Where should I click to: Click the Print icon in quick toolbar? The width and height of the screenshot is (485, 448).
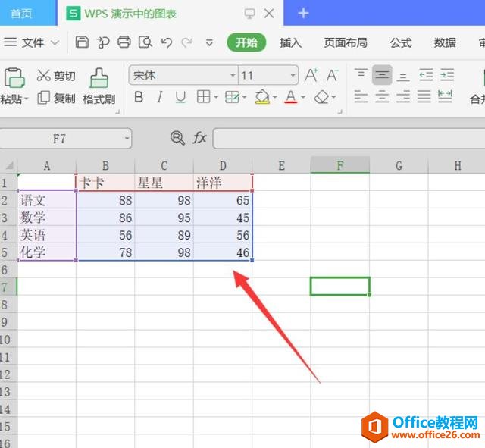124,42
